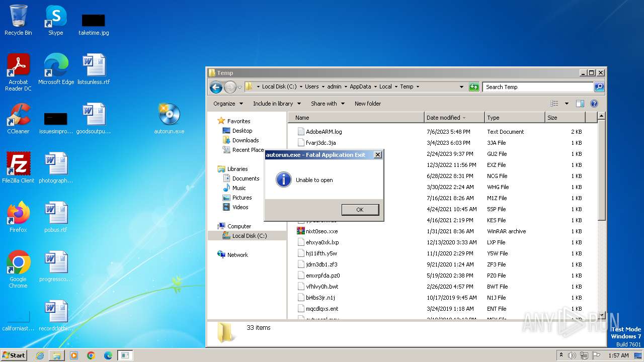
Task: Select Google Chrome desktop icon
Action: tap(18, 269)
